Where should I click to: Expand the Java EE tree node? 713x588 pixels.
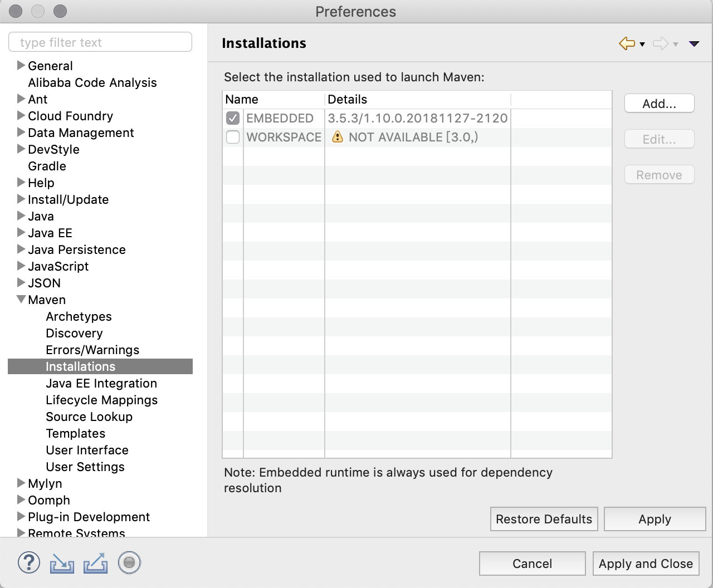coord(21,233)
